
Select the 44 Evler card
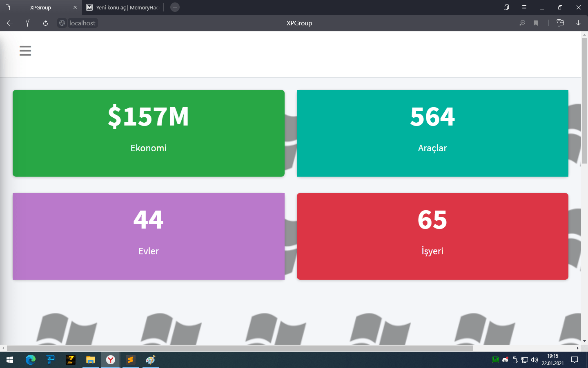149,236
